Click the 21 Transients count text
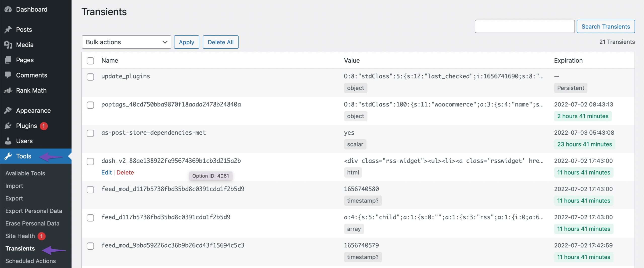 click(x=617, y=42)
